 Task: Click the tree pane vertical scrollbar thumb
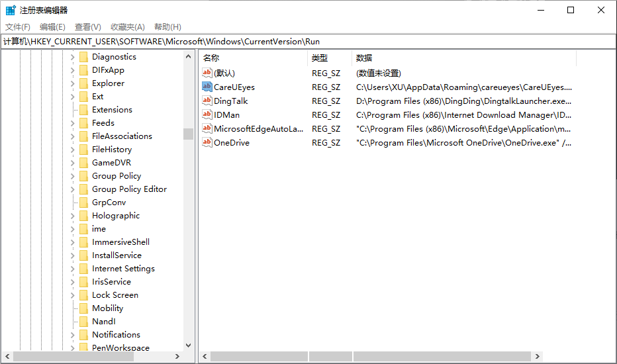click(188, 134)
